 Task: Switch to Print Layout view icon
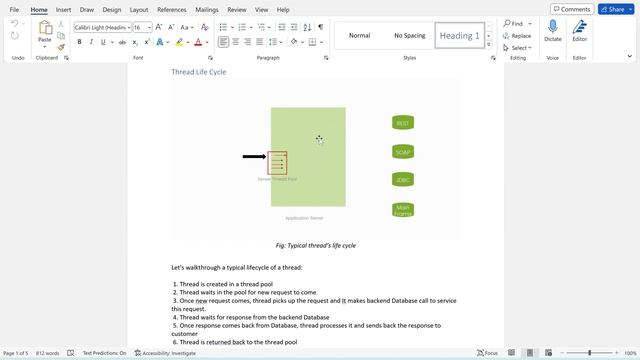(x=530, y=353)
